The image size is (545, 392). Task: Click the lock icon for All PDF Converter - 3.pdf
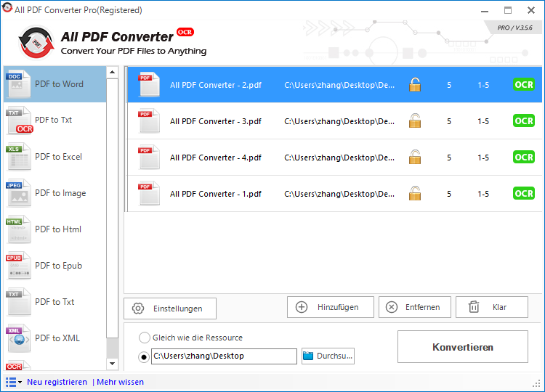click(415, 121)
